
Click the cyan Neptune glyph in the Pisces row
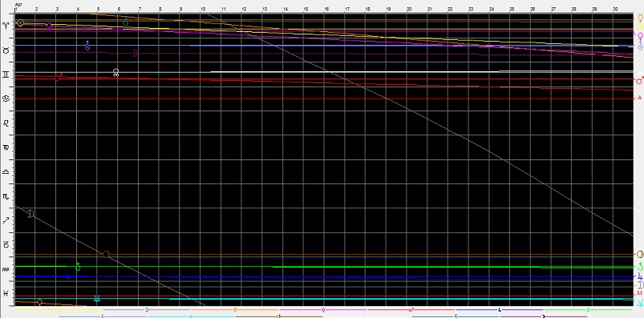pos(97,298)
